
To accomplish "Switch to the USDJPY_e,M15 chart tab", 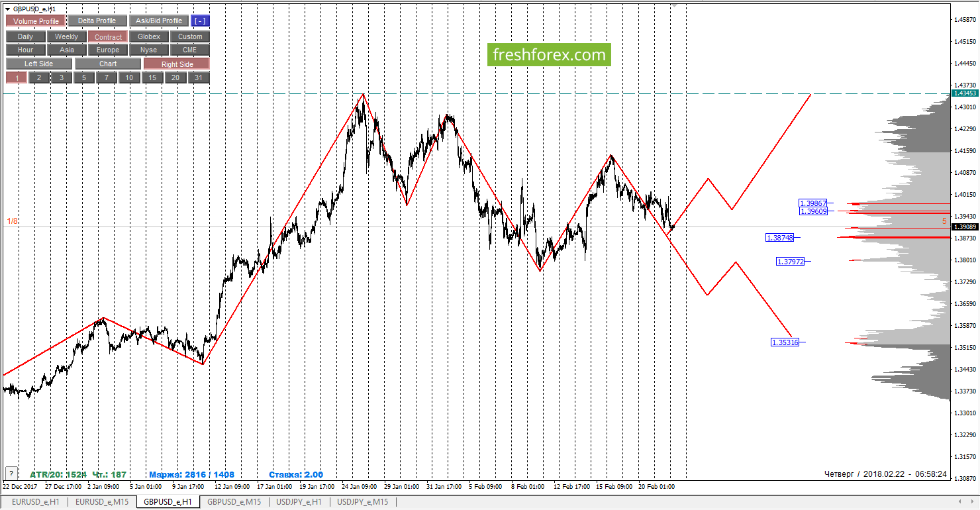I will coord(363,502).
